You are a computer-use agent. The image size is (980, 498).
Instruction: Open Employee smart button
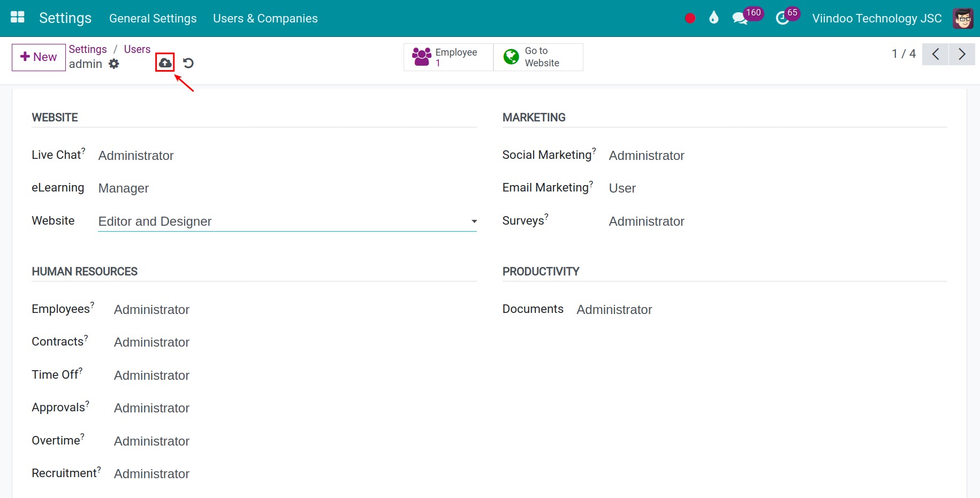click(x=448, y=57)
